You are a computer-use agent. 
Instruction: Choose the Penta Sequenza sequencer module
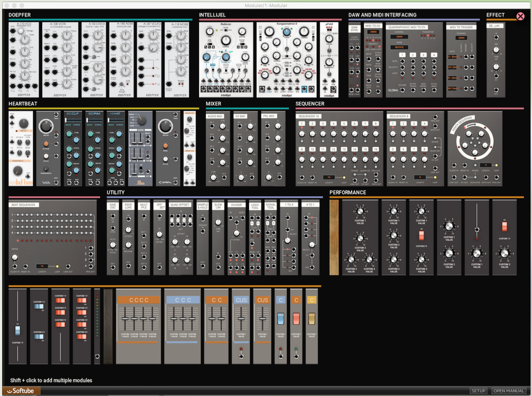click(475, 148)
